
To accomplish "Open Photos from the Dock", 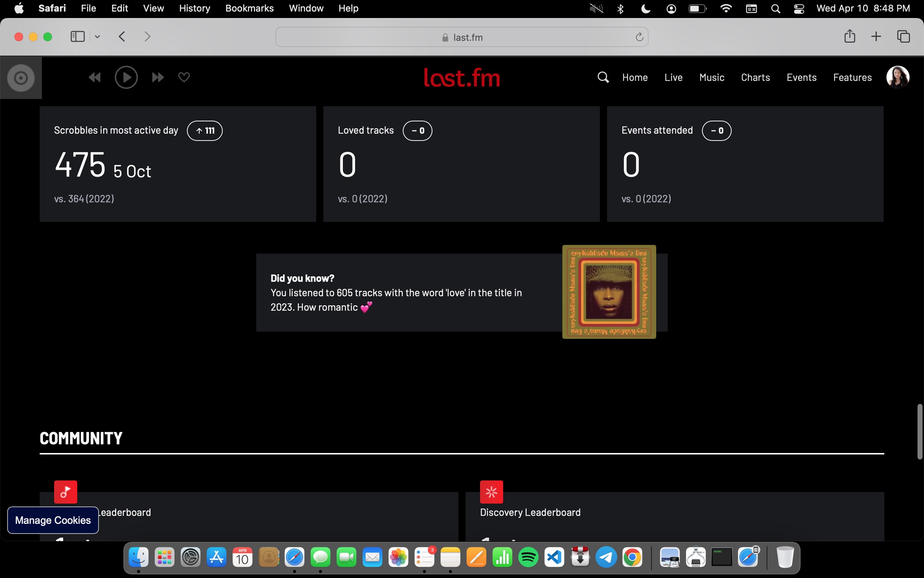I will [398, 557].
